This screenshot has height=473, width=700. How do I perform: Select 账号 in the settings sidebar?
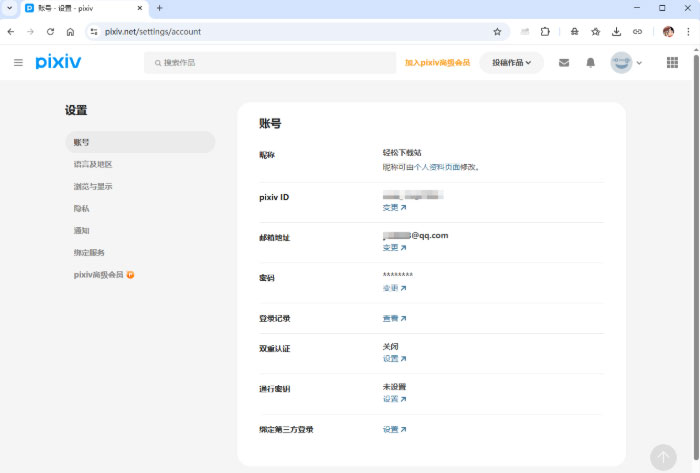(140, 142)
